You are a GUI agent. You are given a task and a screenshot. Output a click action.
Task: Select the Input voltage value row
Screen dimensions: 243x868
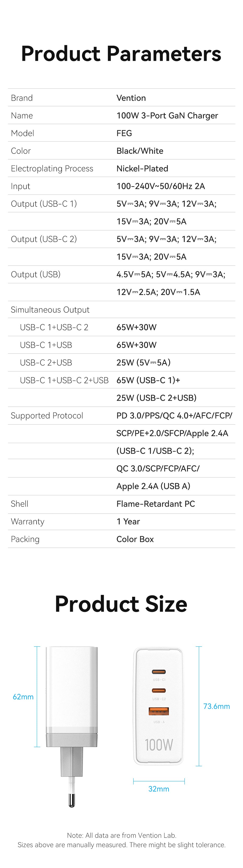[x=161, y=186]
